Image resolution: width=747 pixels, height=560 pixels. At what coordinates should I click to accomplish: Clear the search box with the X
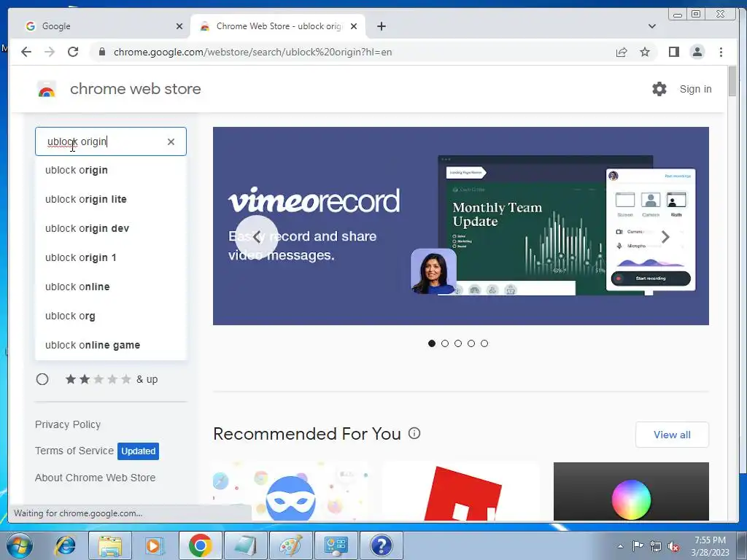point(171,141)
